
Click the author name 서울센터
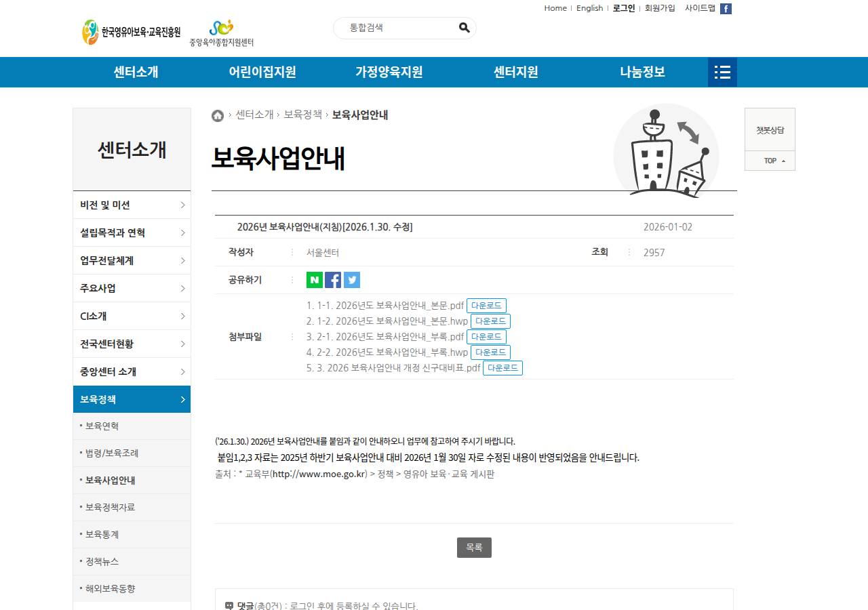(x=323, y=253)
